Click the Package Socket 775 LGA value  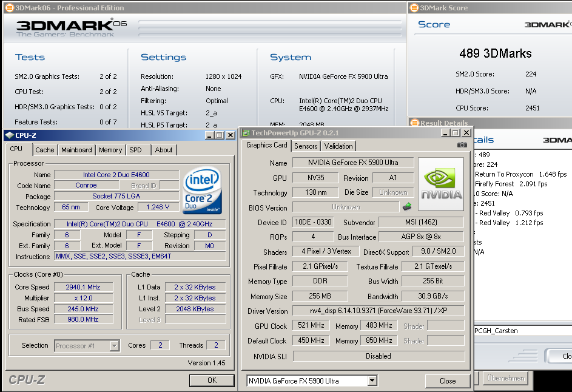(116, 196)
